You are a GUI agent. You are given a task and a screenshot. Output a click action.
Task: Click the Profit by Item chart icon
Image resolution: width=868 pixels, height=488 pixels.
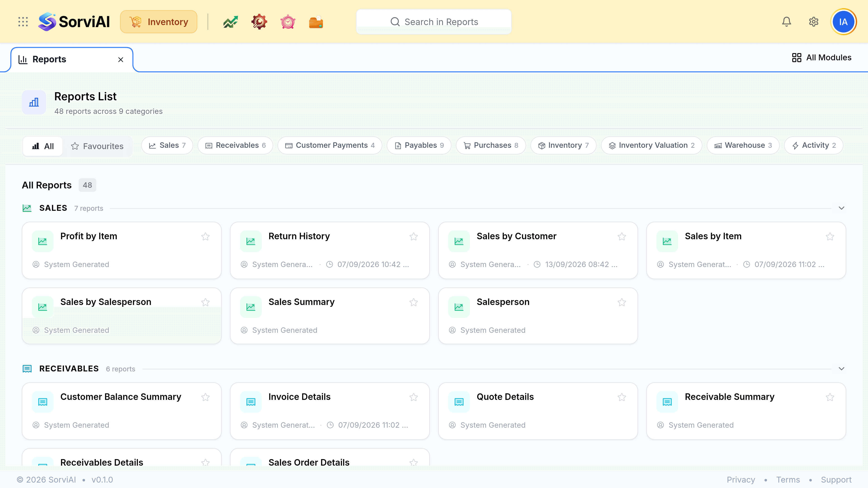[x=43, y=241]
